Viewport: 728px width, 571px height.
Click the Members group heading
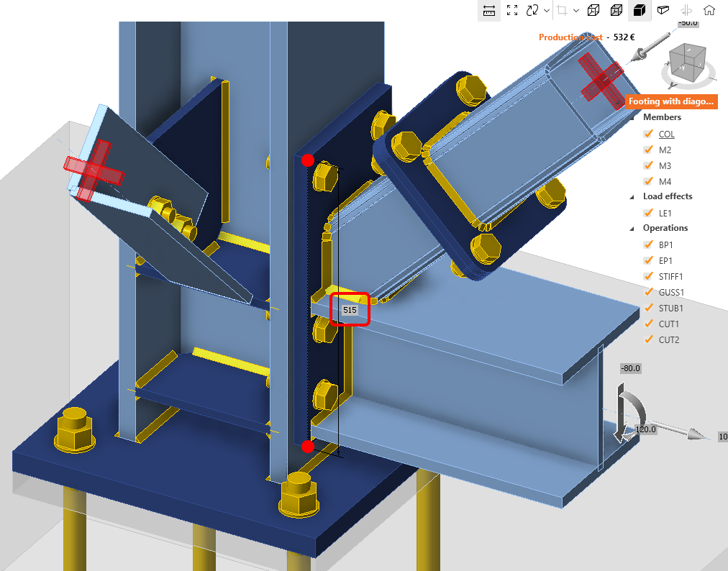(662, 117)
